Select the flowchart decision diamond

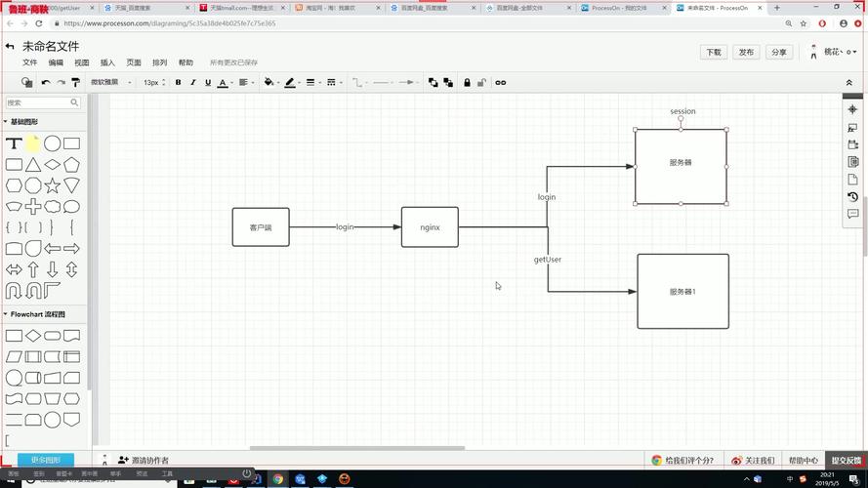click(33, 336)
